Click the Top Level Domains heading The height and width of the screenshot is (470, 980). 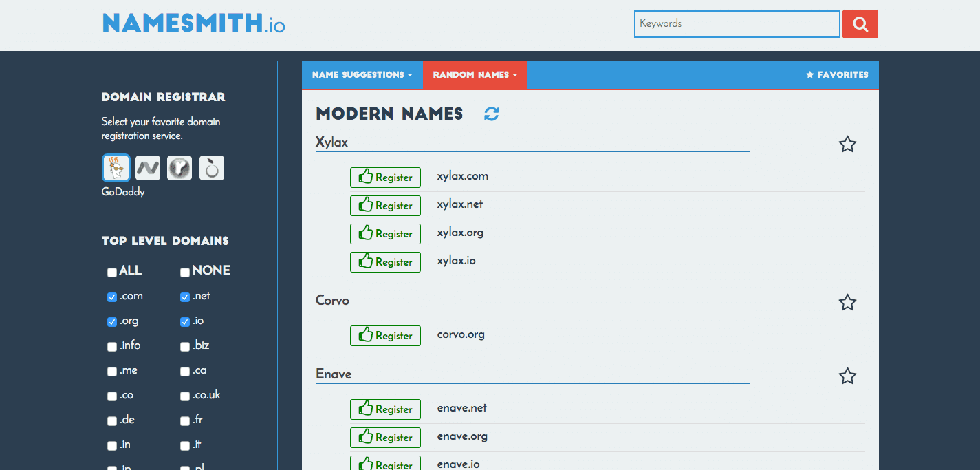click(165, 241)
